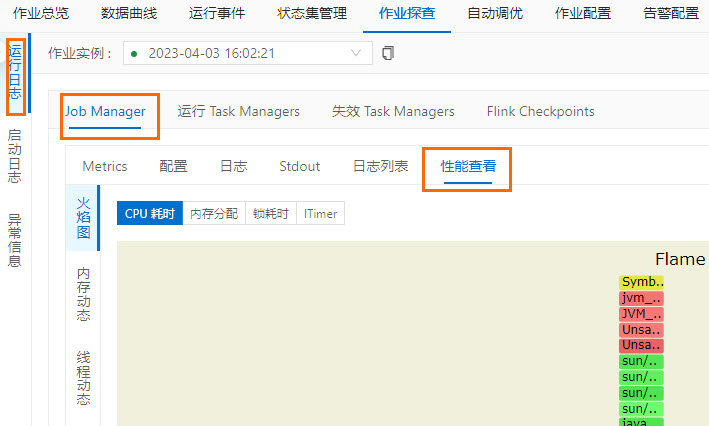709x426 pixels.
Task: Switch to Metrics sub-tab
Action: [x=105, y=166]
